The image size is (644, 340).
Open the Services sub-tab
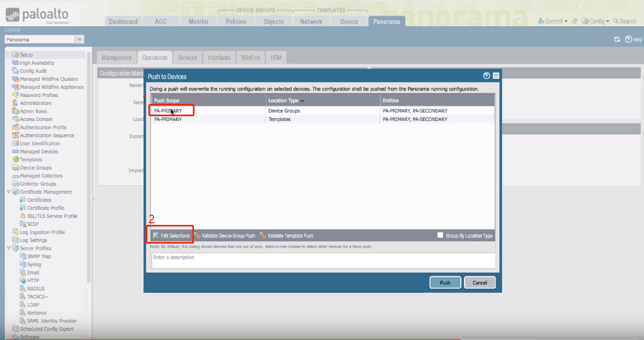(x=188, y=58)
